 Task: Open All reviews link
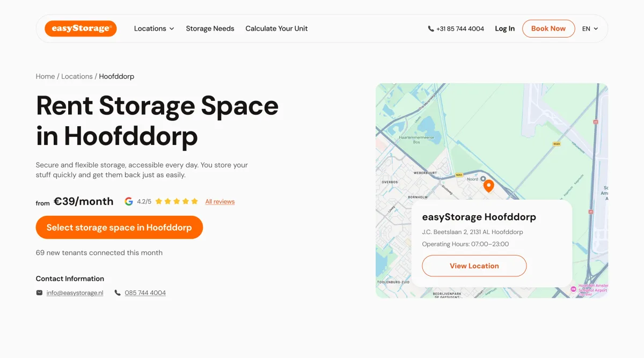tap(220, 201)
